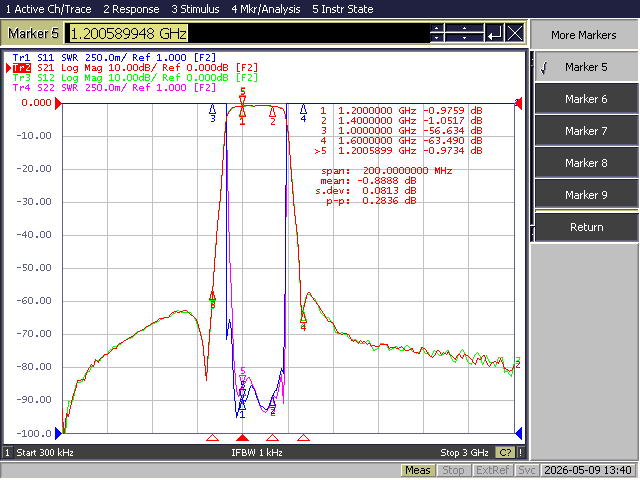
Task: Open the Stimulus menu
Action: [x=195, y=9]
